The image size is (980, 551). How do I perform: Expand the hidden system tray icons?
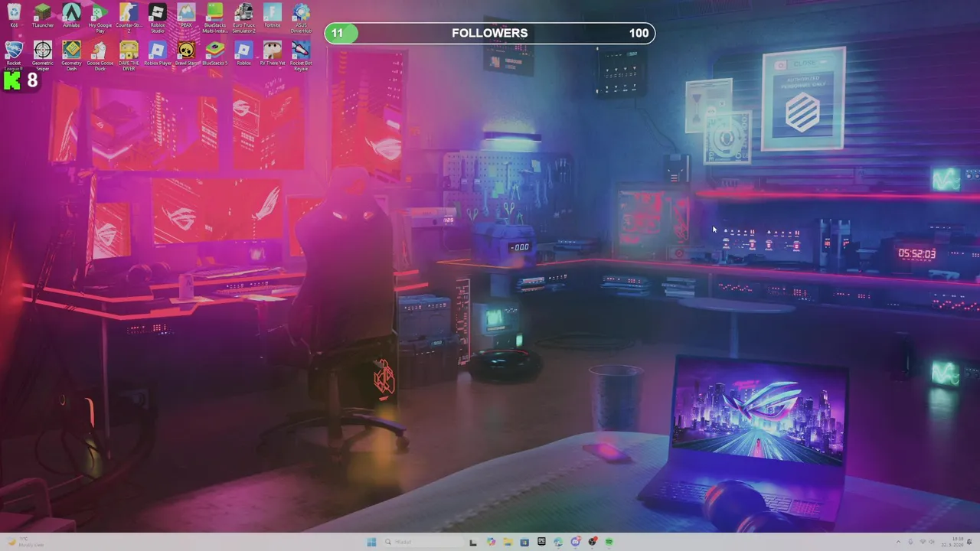pos(899,542)
